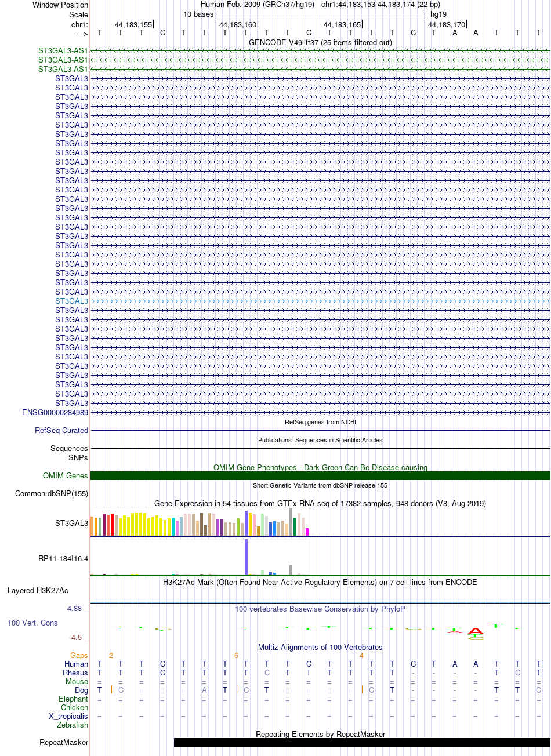Screen dimensions: 551x756
Task: Click the sequence direction arrow --->
Action: click(82, 33)
